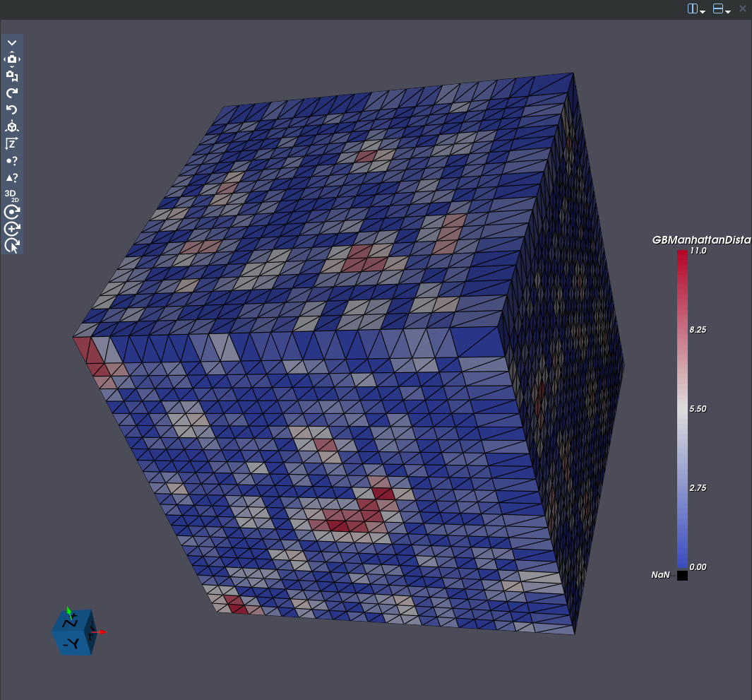Collapse the camera toolbar with the chevron
This screenshot has height=700, width=752.
12,42
